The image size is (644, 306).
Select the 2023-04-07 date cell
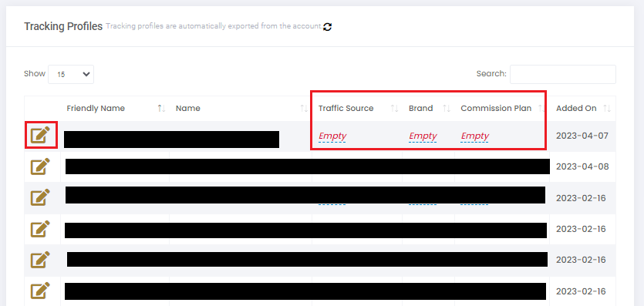(x=582, y=136)
